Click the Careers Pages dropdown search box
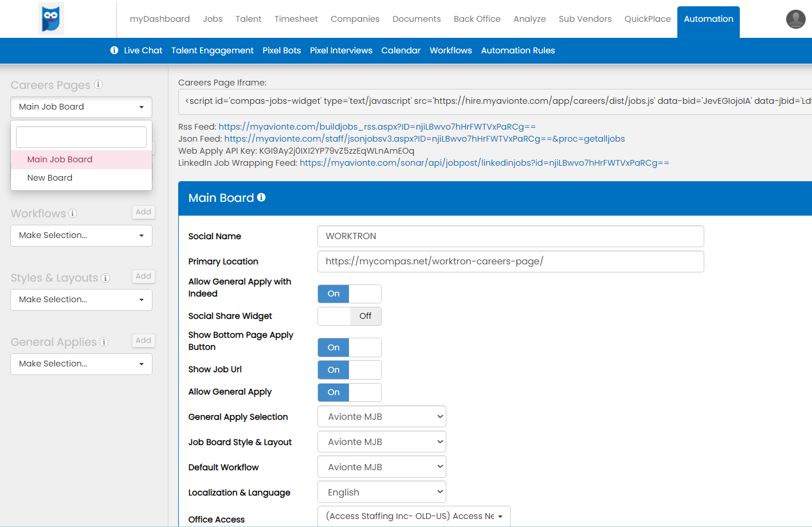 [x=81, y=137]
